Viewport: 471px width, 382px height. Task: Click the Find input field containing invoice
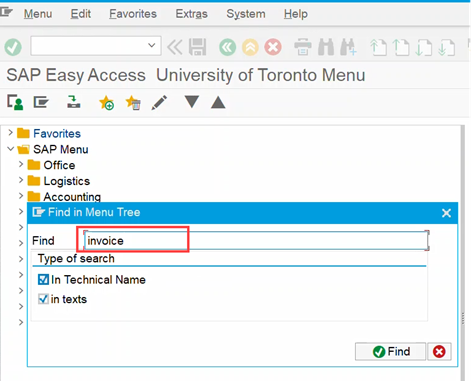(x=256, y=240)
